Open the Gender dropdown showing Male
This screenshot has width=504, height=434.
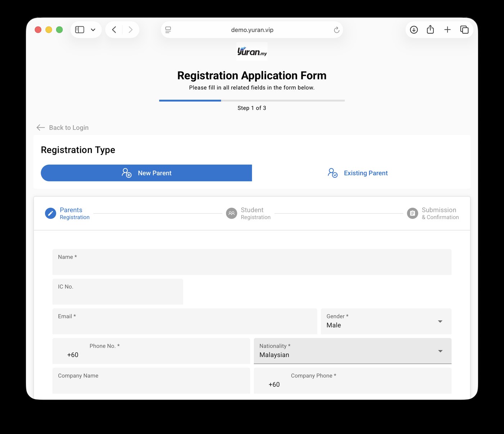pyautogui.click(x=386, y=321)
